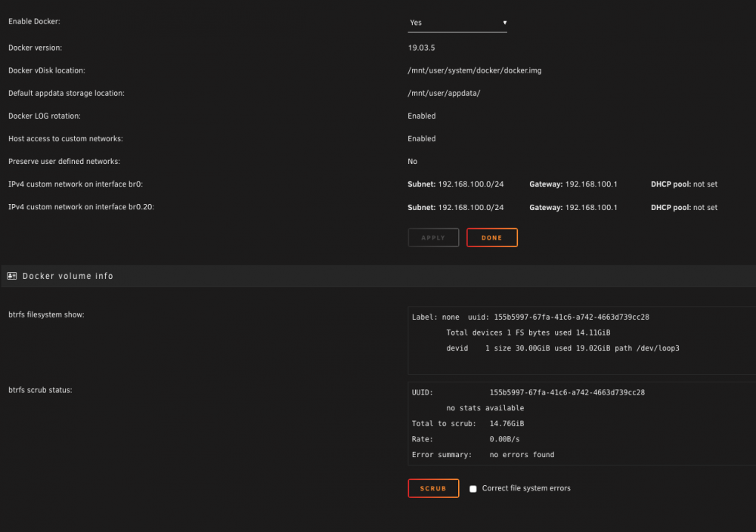This screenshot has height=532, width=756.
Task: Click the 'btrfs scrub status:' label
Action: (x=40, y=390)
